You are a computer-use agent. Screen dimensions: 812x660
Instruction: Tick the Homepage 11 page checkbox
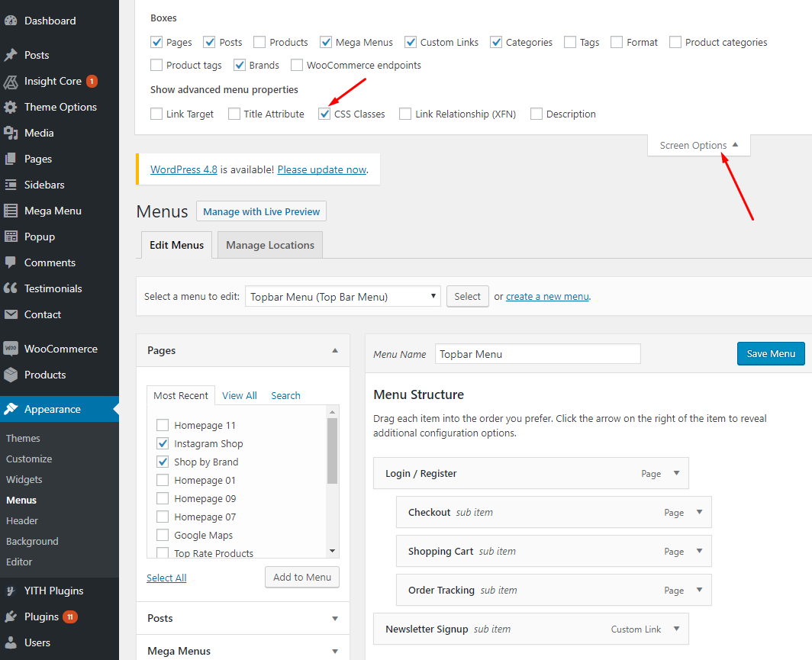point(163,425)
